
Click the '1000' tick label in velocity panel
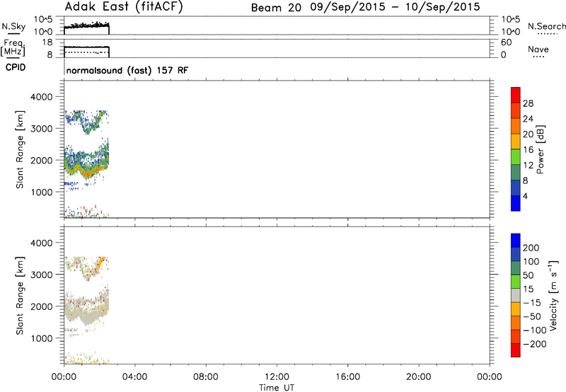[42, 338]
